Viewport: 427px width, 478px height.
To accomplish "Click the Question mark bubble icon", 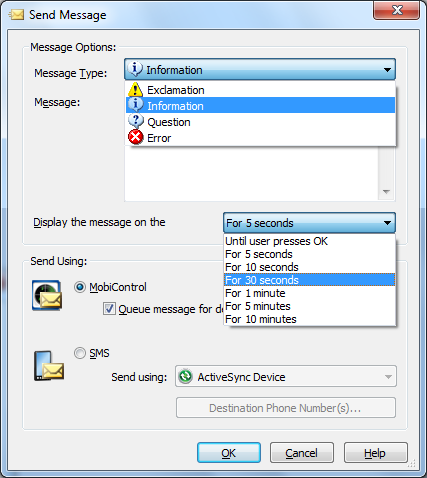I will (136, 121).
